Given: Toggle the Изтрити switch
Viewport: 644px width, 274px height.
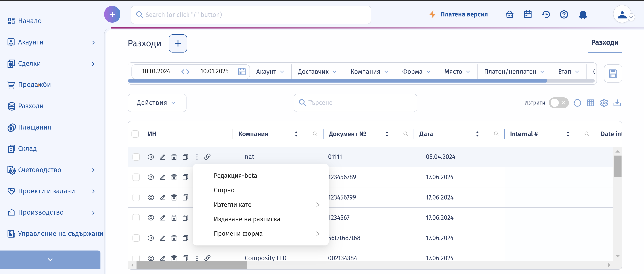Looking at the screenshot, I should pos(558,103).
